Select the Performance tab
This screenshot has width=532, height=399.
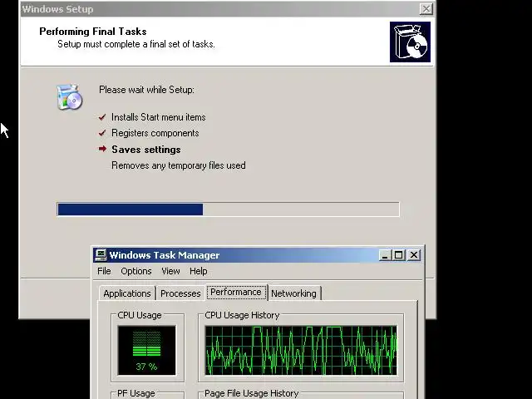coord(236,292)
